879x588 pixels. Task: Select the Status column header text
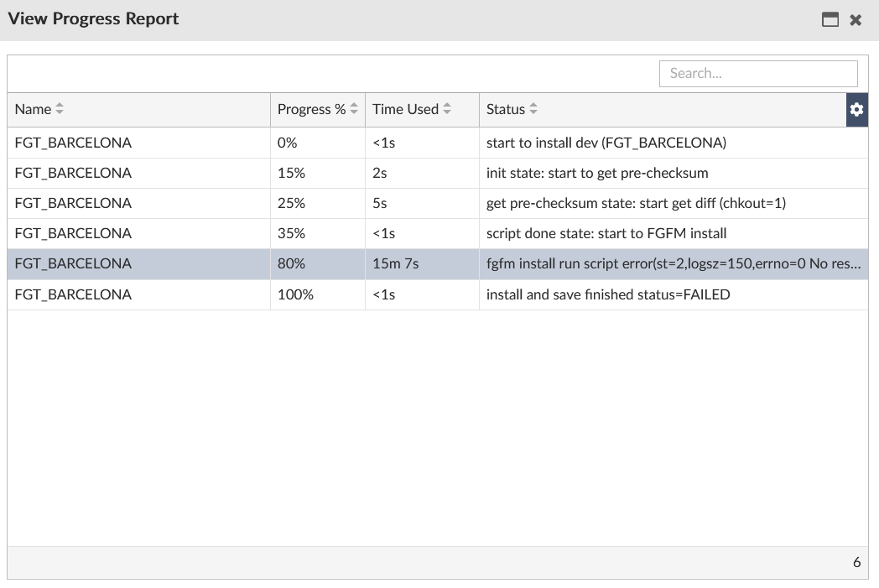pyautogui.click(x=505, y=110)
